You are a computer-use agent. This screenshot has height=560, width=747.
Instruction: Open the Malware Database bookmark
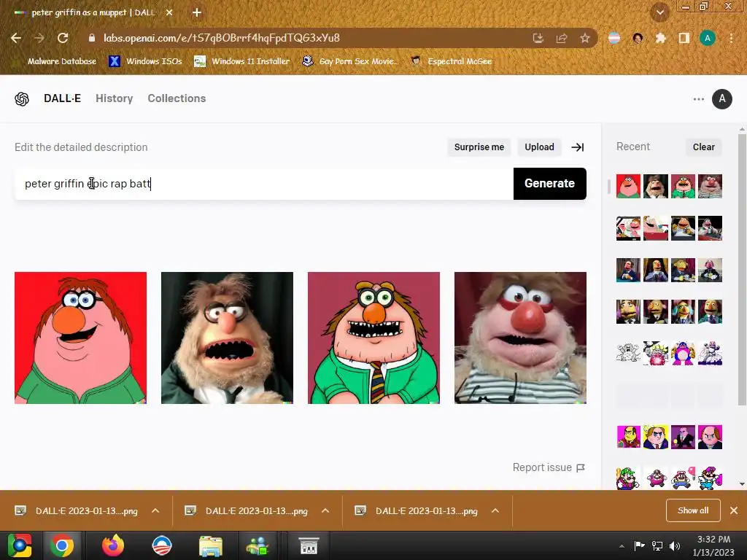point(62,61)
